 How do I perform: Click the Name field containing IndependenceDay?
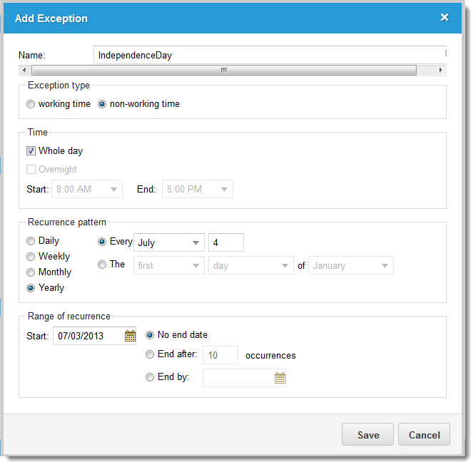coord(270,55)
